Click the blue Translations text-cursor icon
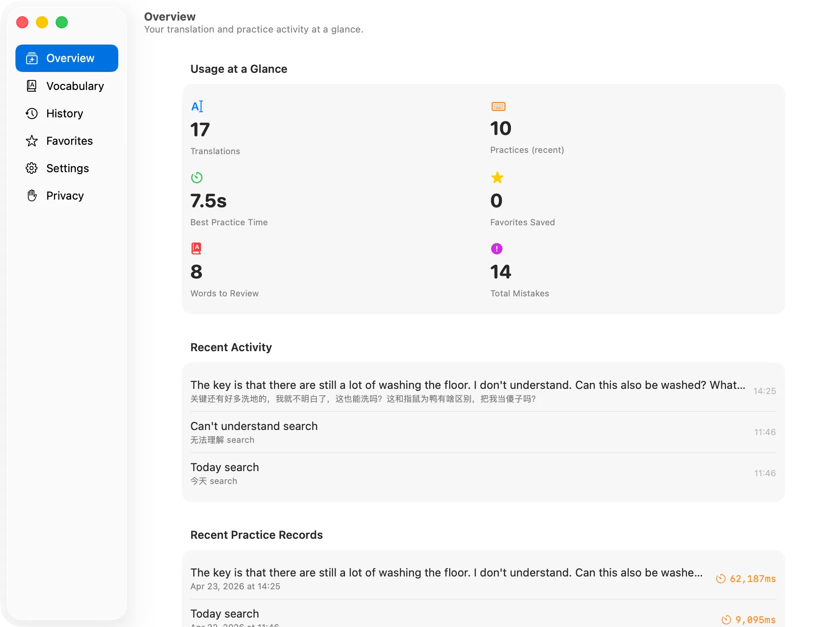 tap(197, 106)
